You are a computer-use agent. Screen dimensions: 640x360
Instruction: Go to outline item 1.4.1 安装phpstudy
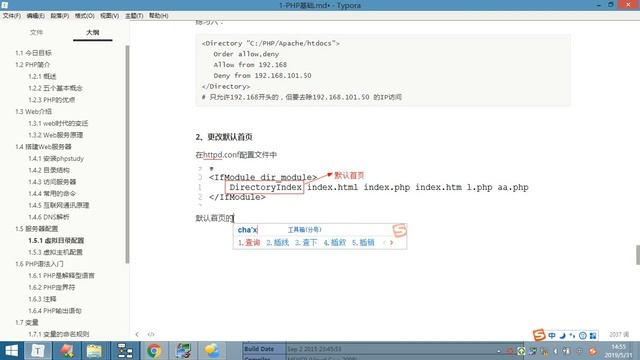click(56, 158)
